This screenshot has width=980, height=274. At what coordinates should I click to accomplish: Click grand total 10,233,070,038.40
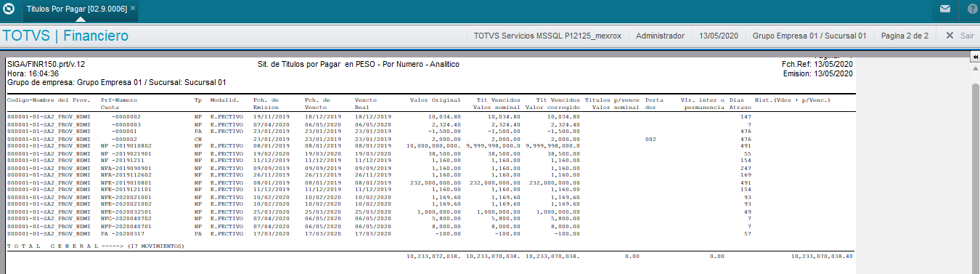click(x=822, y=256)
